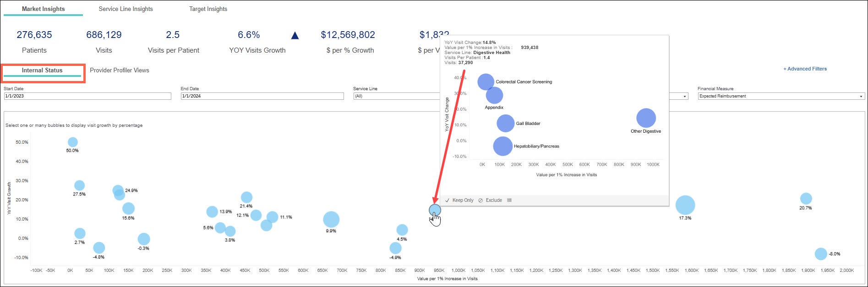Select the 9.9% growth bubble

[x=331, y=220]
